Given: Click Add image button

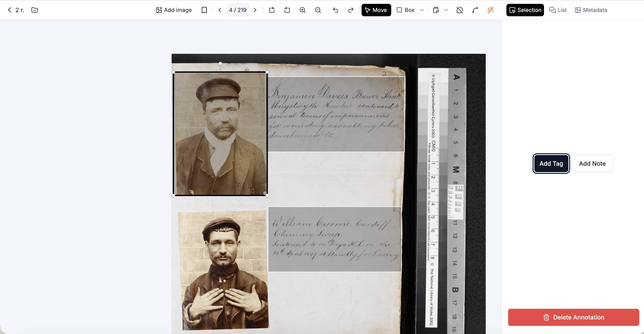Looking at the screenshot, I should point(174,10).
